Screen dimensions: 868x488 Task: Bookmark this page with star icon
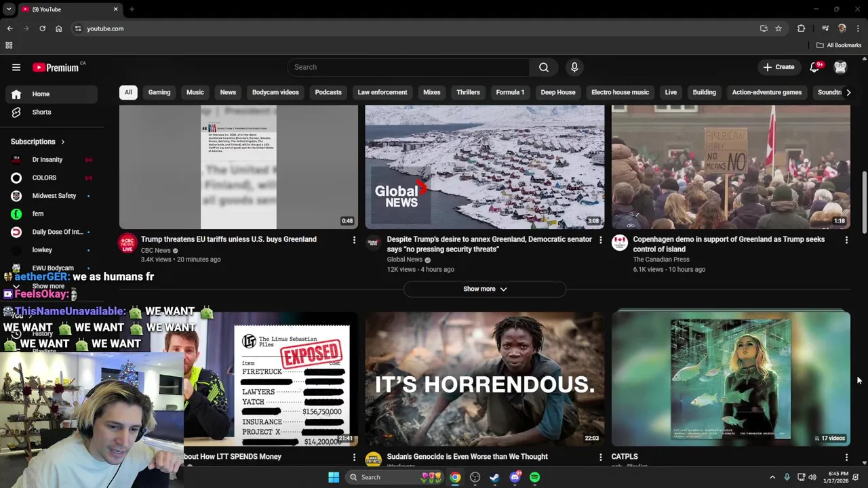(778, 28)
